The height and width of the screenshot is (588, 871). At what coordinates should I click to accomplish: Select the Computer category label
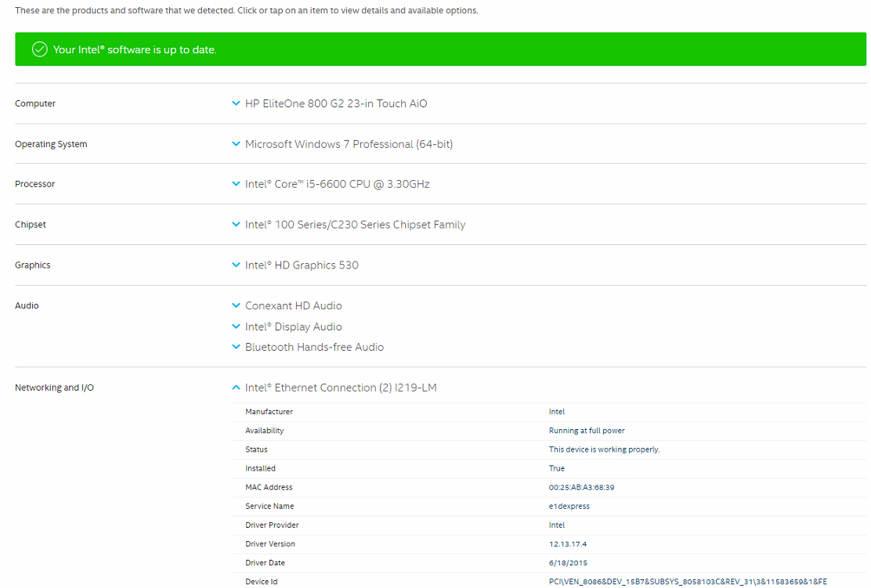[x=35, y=104]
